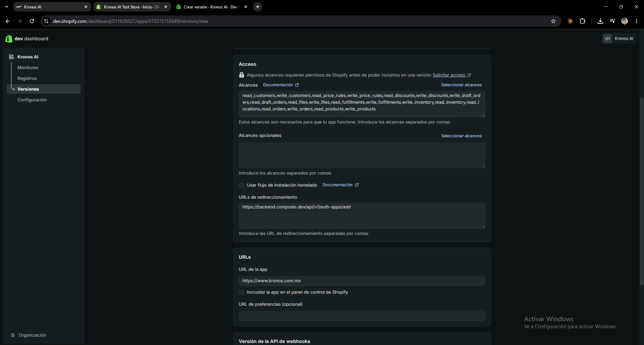
Task: Click into the Alcances scopes text area
Action: pos(362,104)
